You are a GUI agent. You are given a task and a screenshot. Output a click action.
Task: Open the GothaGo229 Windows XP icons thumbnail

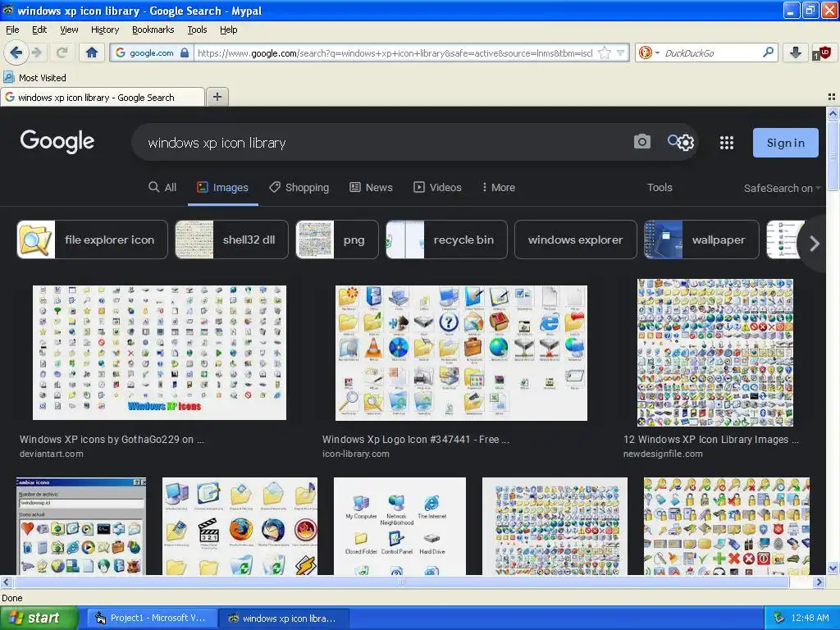point(159,353)
